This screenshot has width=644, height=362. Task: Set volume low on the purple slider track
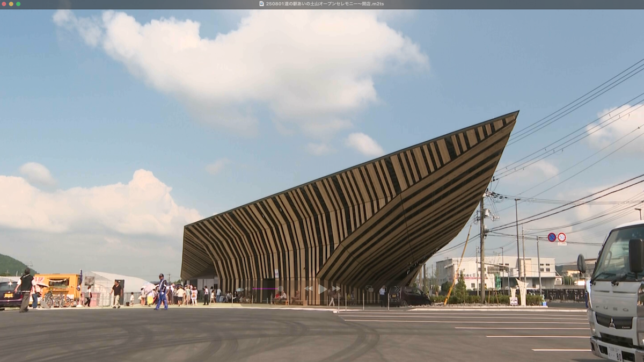pos(256,288)
